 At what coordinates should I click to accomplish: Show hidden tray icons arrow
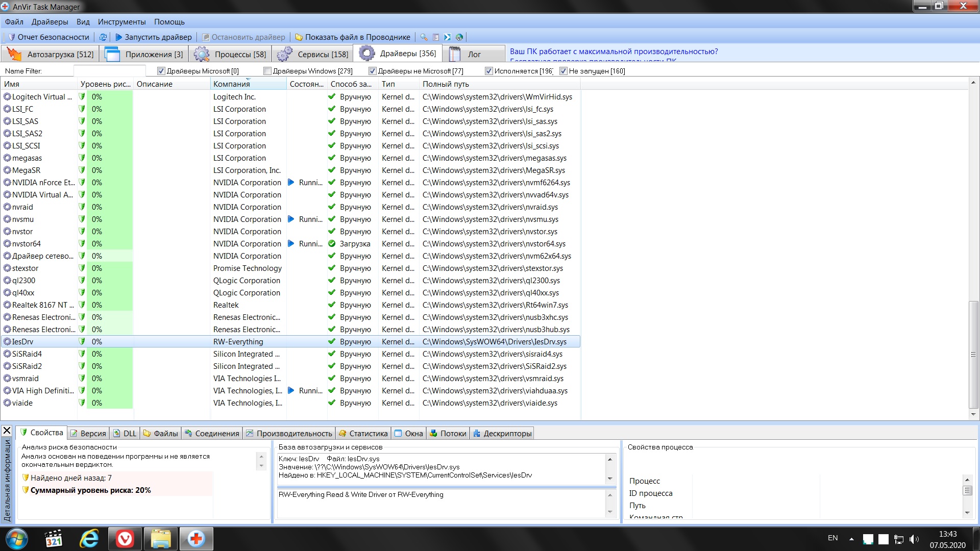click(x=851, y=539)
